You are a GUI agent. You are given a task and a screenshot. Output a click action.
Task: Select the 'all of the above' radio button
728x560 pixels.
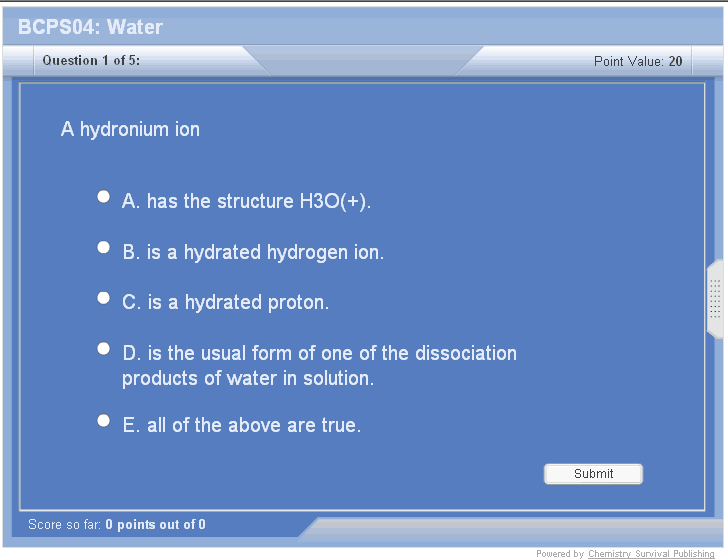click(x=103, y=421)
